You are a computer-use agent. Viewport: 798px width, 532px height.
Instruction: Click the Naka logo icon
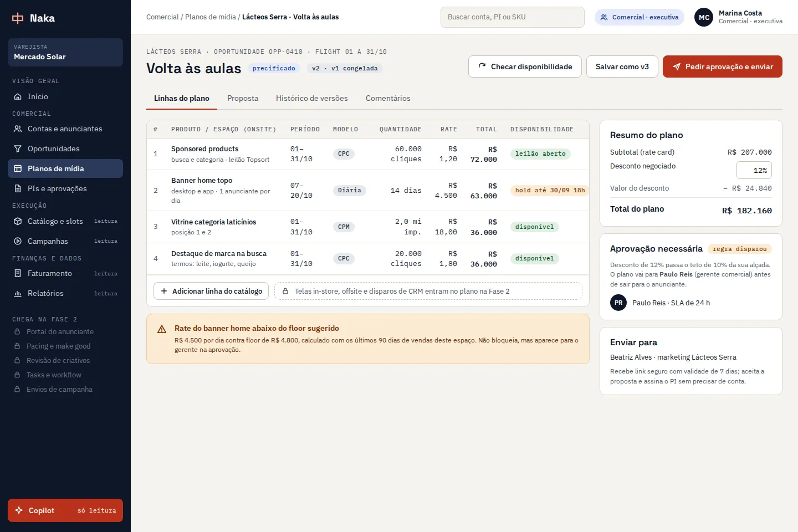coord(18,18)
